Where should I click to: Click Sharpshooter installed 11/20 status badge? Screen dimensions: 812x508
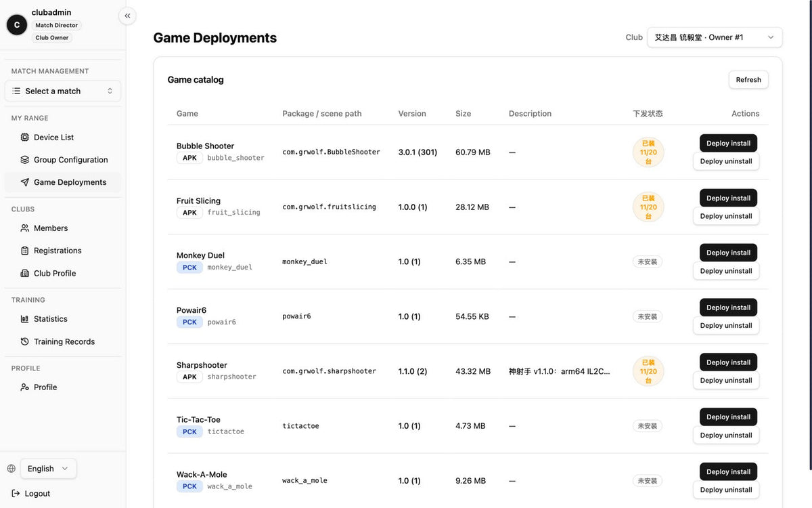pyautogui.click(x=648, y=371)
